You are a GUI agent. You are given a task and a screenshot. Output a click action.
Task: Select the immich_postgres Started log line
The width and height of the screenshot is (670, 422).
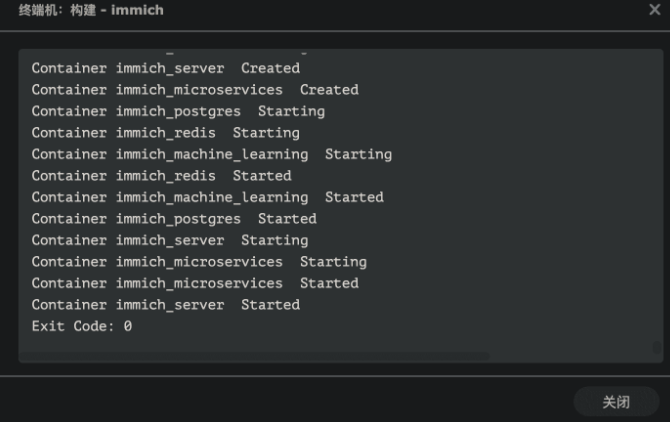(173, 219)
